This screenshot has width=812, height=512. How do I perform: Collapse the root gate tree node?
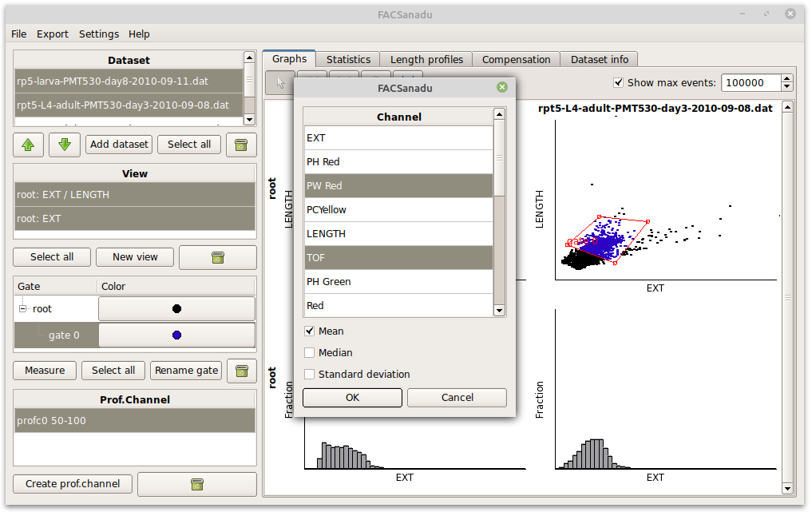point(22,308)
